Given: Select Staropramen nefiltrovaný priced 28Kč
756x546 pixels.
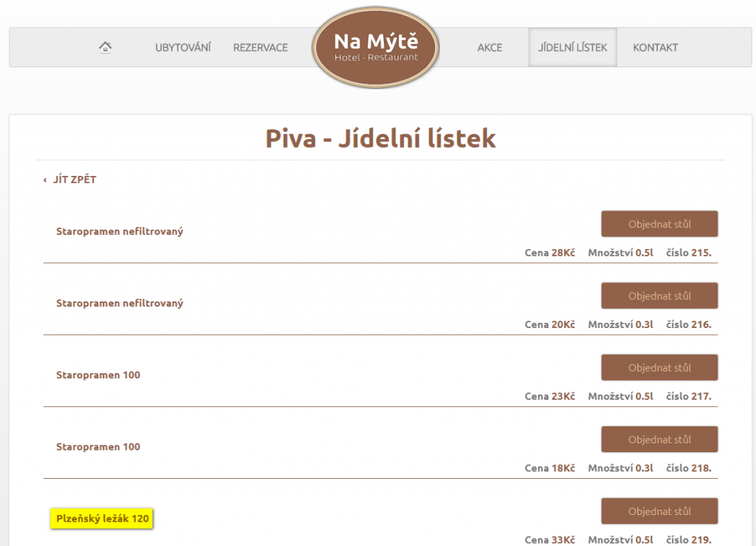Looking at the screenshot, I should (x=120, y=231).
